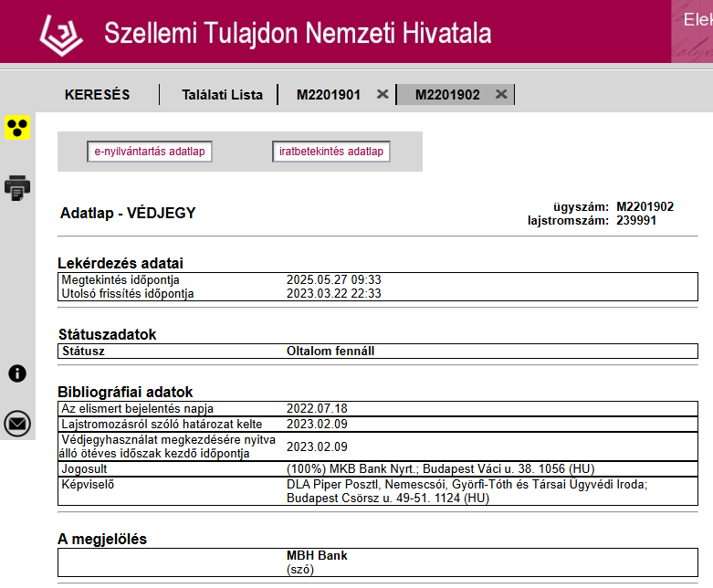The width and height of the screenshot is (713, 588).
Task: Click the printer icon in sidebar
Action: coord(17,188)
